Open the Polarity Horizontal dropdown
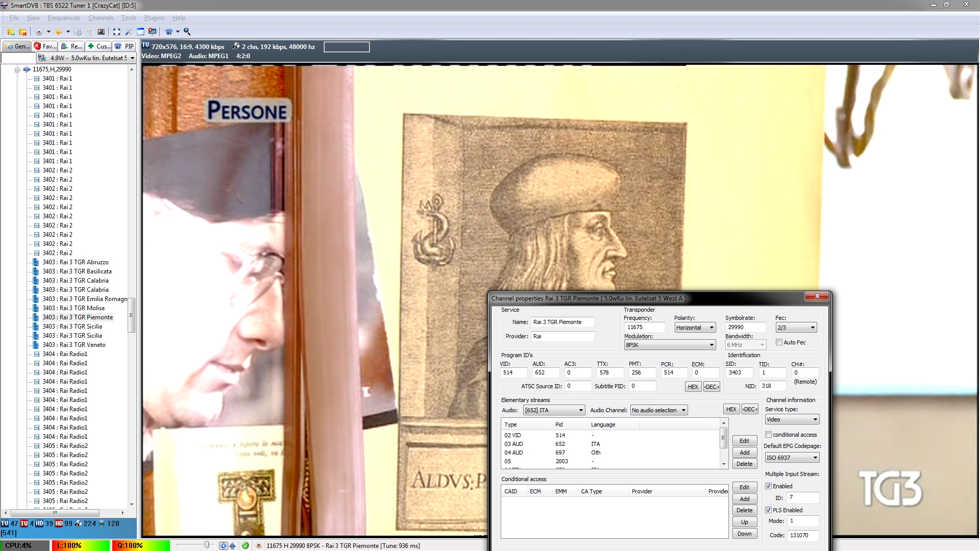980x551 pixels. [x=695, y=328]
